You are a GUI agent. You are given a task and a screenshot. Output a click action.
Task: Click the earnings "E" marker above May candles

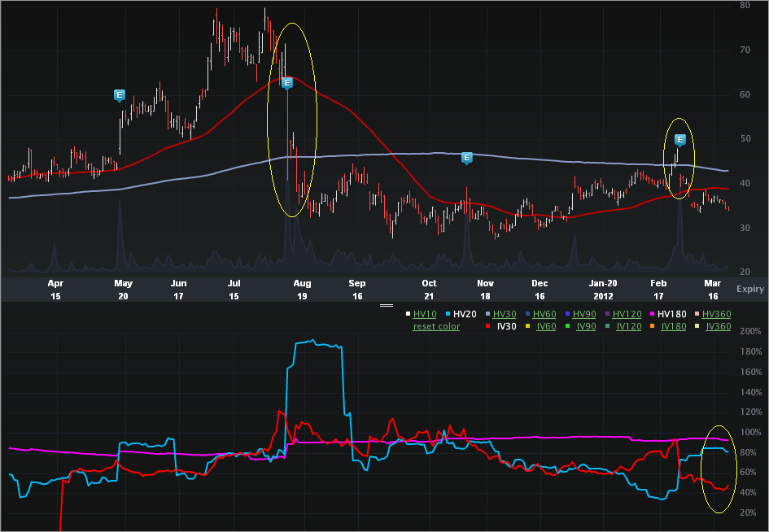pos(118,94)
